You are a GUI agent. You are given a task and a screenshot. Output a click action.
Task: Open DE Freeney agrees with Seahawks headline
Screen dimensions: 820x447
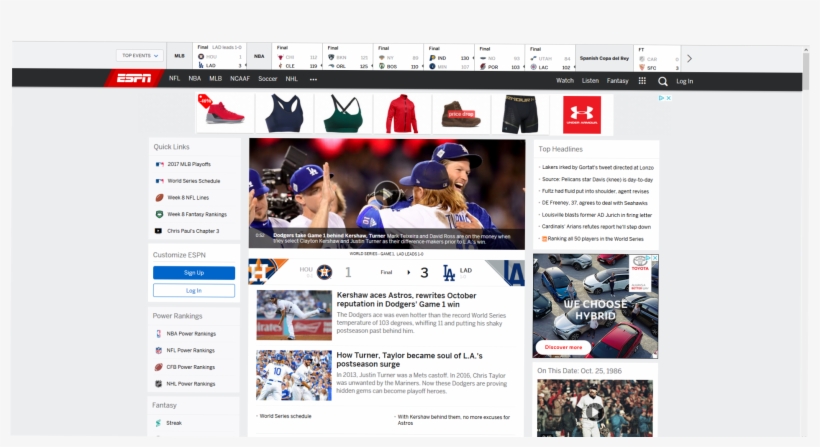tap(595, 203)
